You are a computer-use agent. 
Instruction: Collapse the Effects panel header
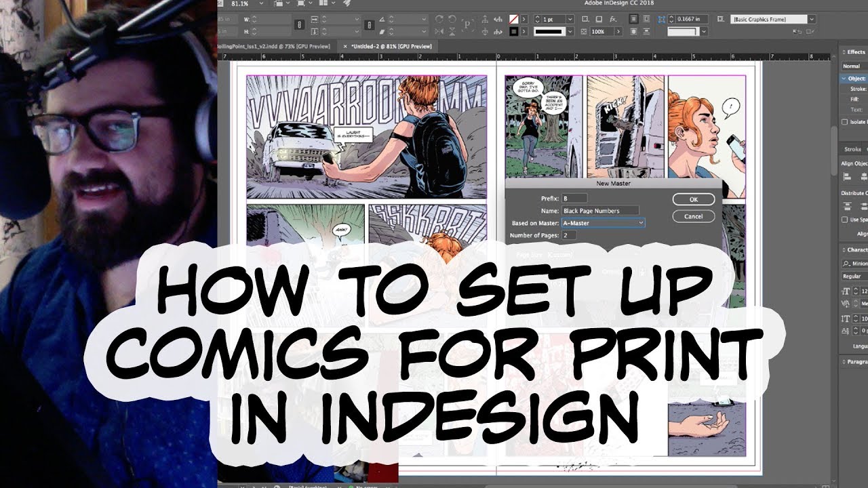[x=853, y=52]
